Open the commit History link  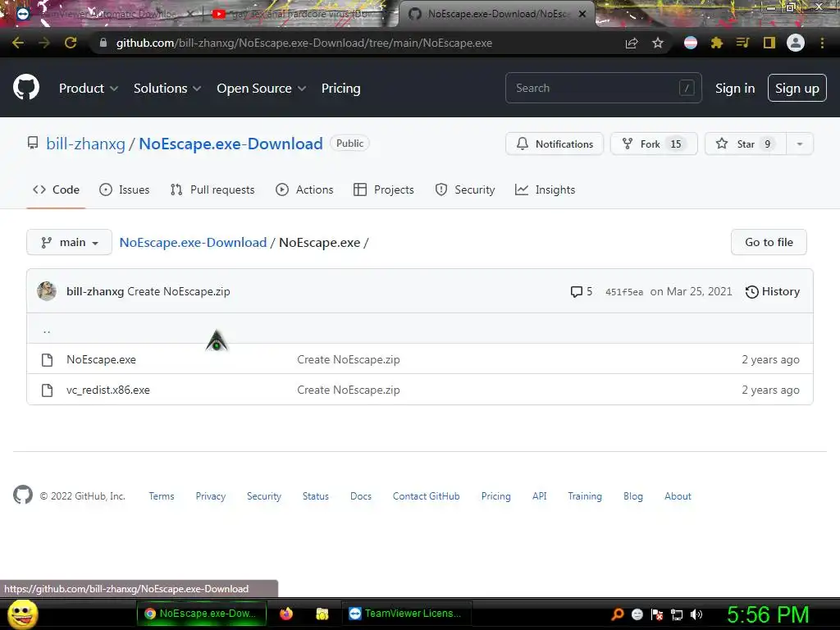[773, 291]
